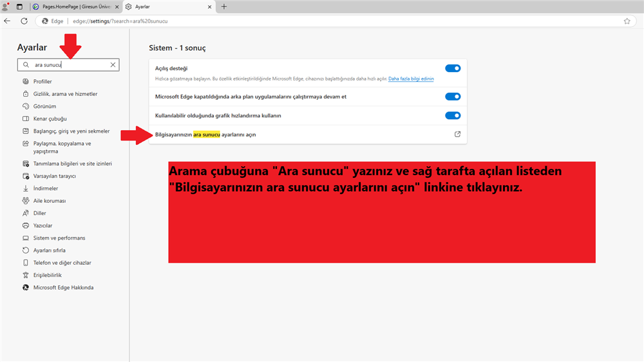Click the browser back arrow icon

pos(7,21)
